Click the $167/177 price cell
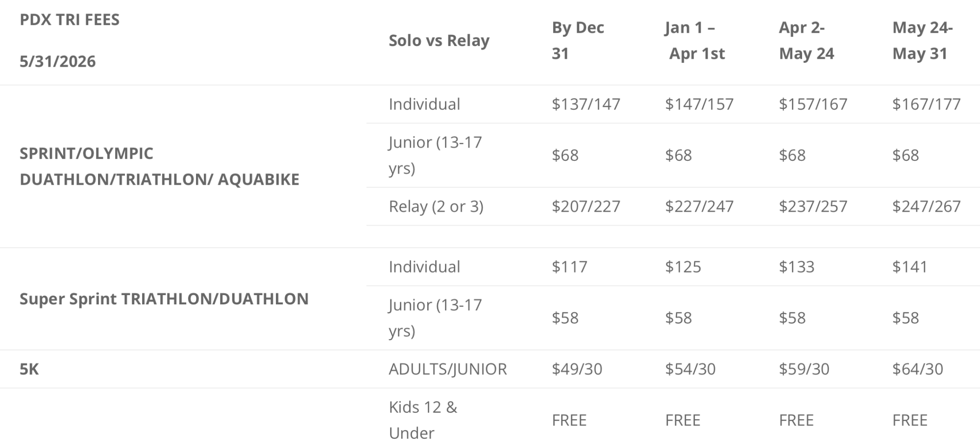Screen dimensions: 980x448 (x=926, y=104)
